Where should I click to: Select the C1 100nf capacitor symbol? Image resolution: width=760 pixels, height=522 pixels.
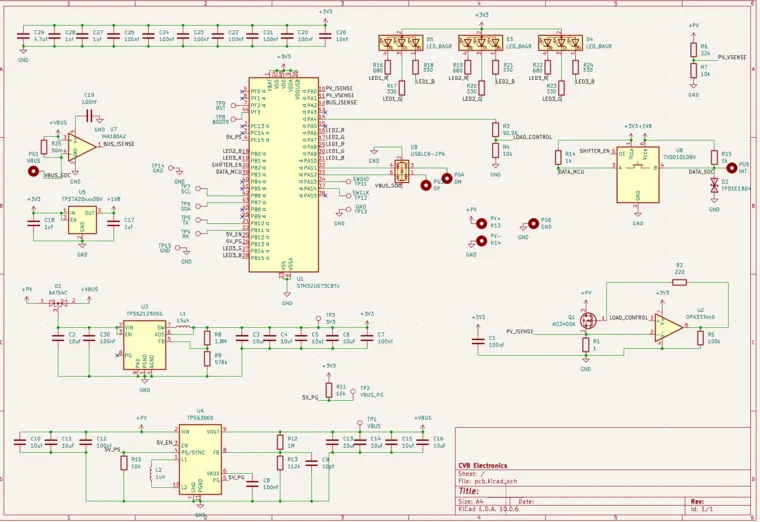pos(478,341)
